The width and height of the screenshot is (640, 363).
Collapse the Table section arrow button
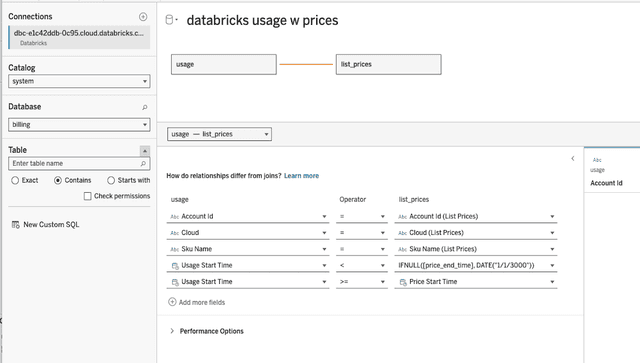[x=144, y=151]
